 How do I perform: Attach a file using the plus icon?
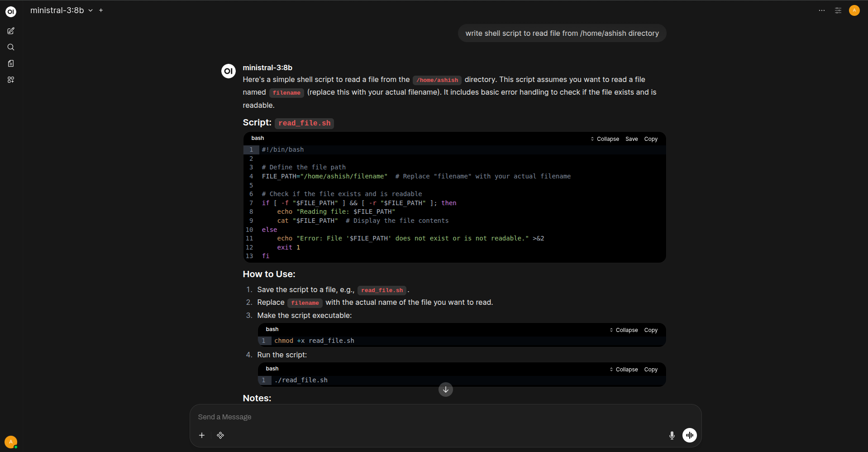pyautogui.click(x=202, y=435)
